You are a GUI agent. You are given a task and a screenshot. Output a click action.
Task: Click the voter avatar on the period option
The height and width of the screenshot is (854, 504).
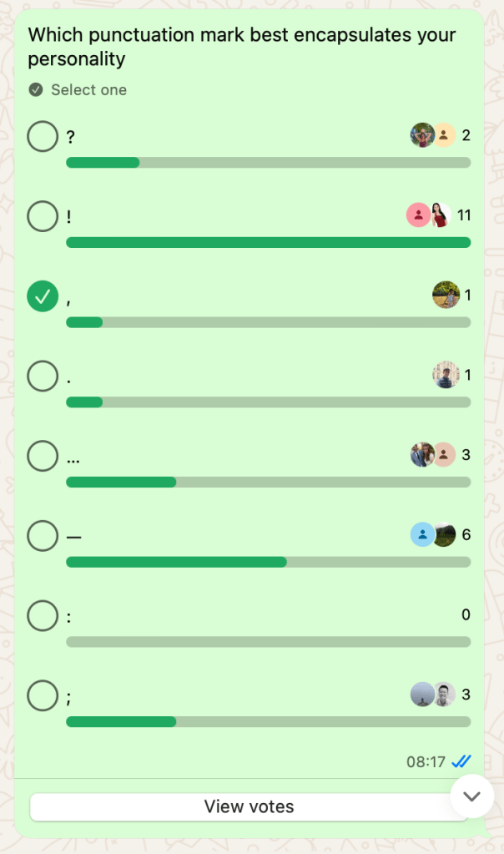[x=446, y=375]
